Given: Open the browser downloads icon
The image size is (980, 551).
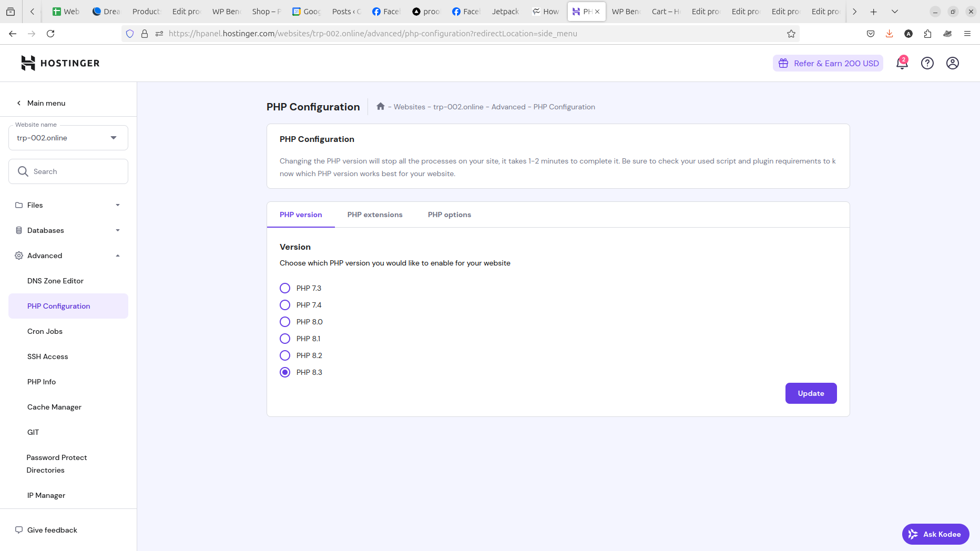Looking at the screenshot, I should (x=889, y=33).
